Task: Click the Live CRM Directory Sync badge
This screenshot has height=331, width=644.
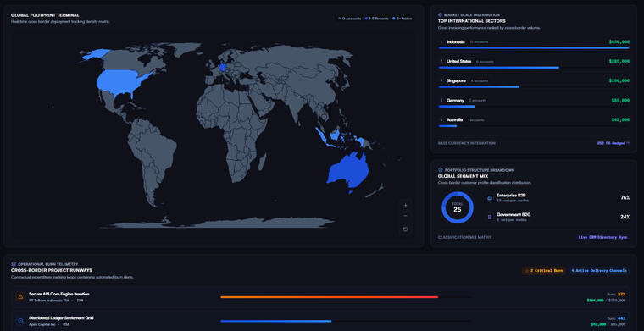Action: pos(602,237)
